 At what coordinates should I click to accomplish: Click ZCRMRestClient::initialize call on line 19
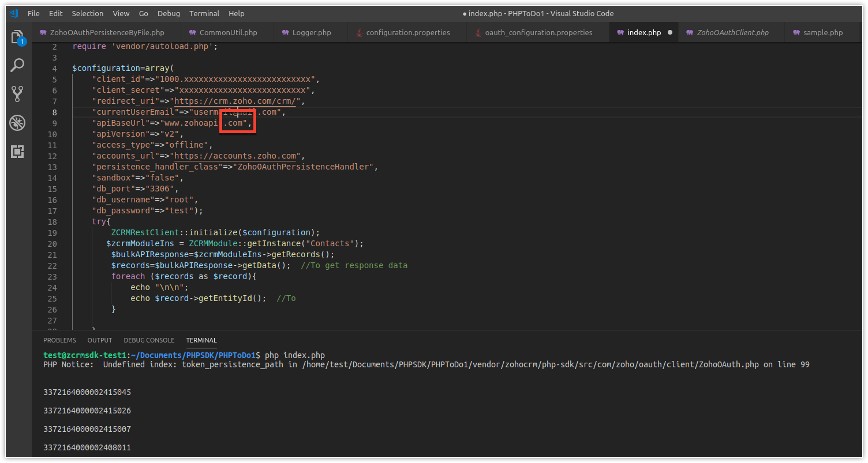(x=215, y=232)
